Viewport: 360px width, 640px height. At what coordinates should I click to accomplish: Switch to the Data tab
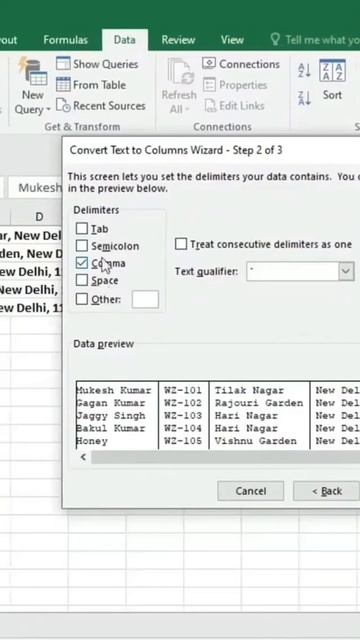(124, 40)
